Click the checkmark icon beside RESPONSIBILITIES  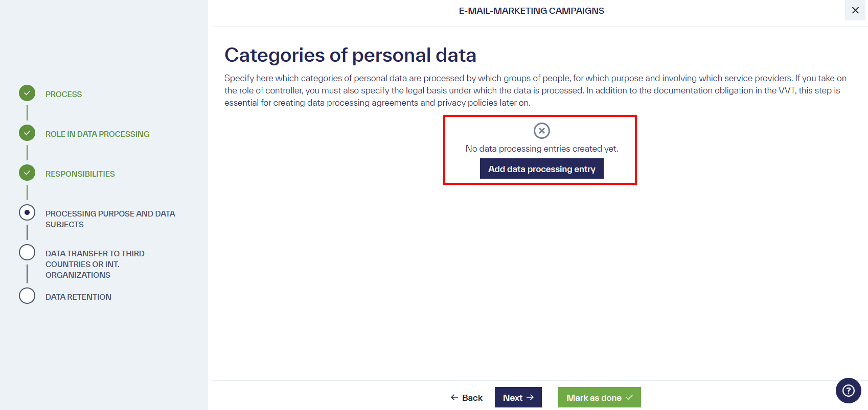pos(27,173)
